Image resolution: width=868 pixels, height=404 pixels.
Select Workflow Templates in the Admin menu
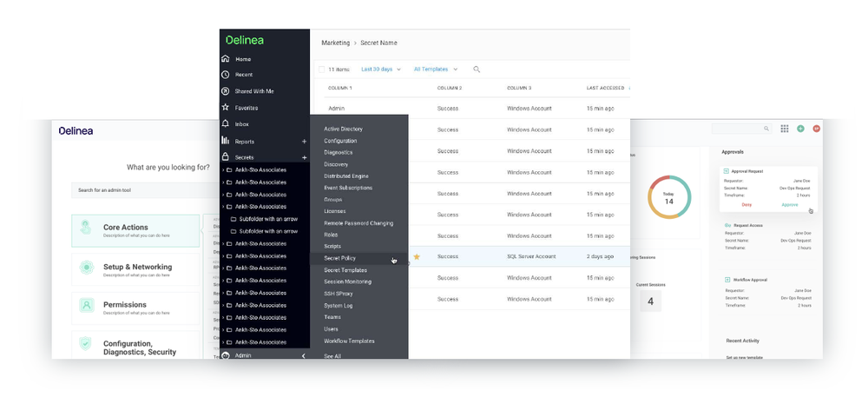point(349,341)
